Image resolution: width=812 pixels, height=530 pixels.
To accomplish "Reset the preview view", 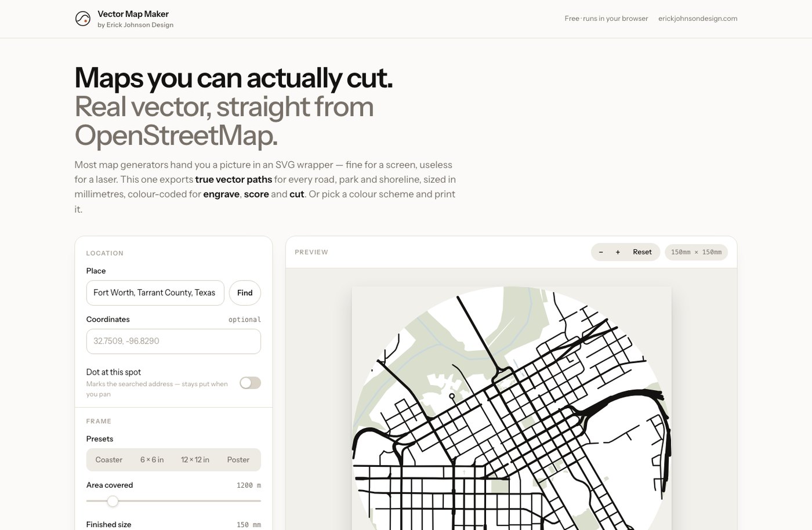I will pos(642,252).
